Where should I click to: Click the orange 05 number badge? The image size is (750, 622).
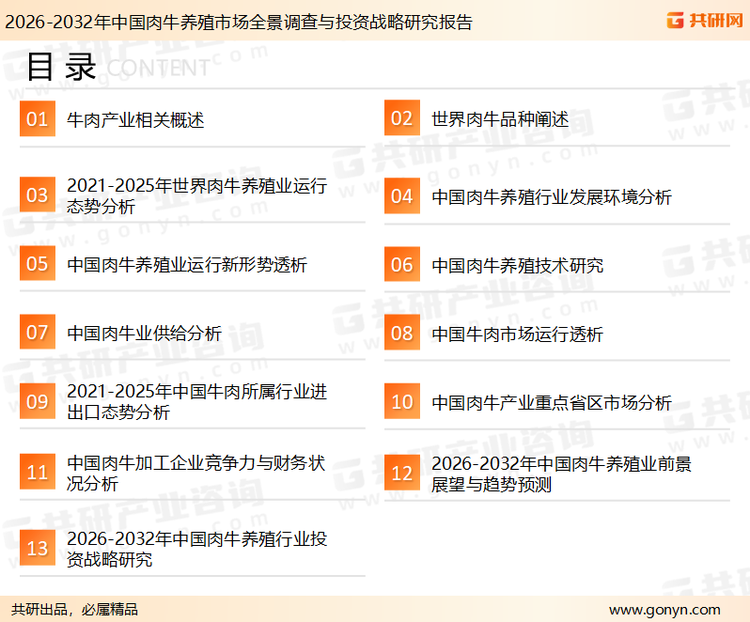pyautogui.click(x=37, y=263)
